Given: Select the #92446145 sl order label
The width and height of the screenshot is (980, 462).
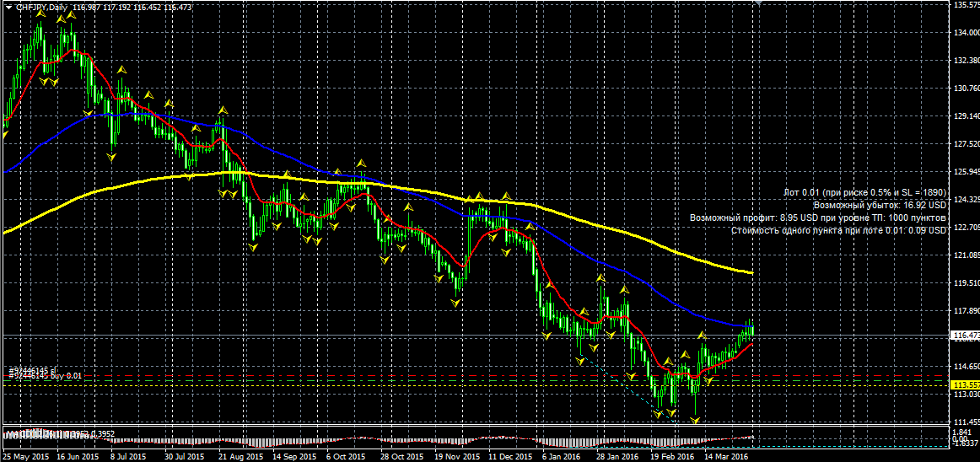Looking at the screenshot, I should click(32, 369).
